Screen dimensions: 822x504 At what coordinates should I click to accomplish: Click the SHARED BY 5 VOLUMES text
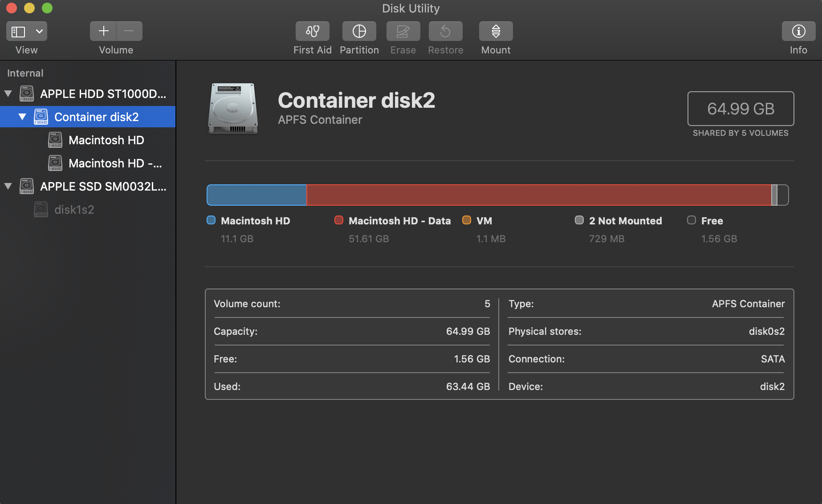coord(741,133)
